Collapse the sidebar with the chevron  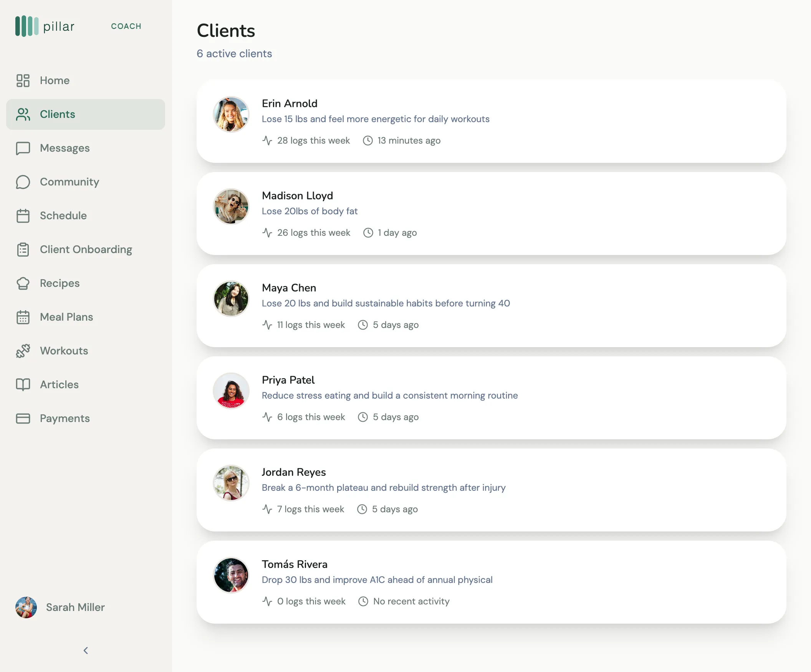[86, 651]
